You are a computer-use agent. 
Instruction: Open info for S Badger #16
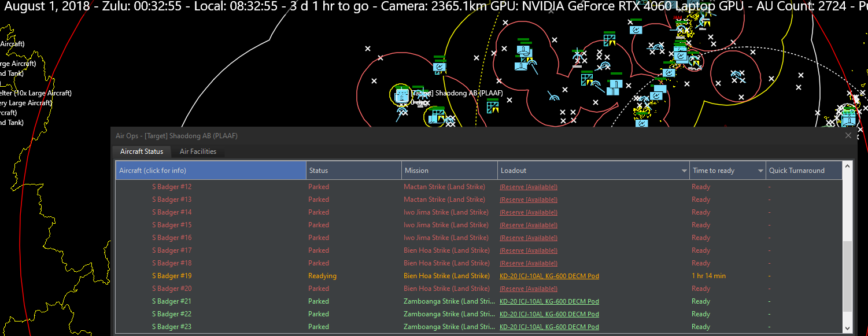click(x=172, y=238)
